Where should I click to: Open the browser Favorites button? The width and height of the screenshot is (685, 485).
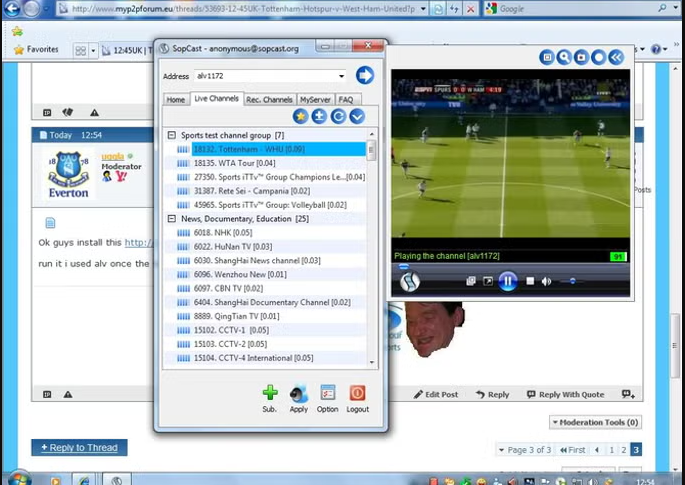[x=36, y=49]
